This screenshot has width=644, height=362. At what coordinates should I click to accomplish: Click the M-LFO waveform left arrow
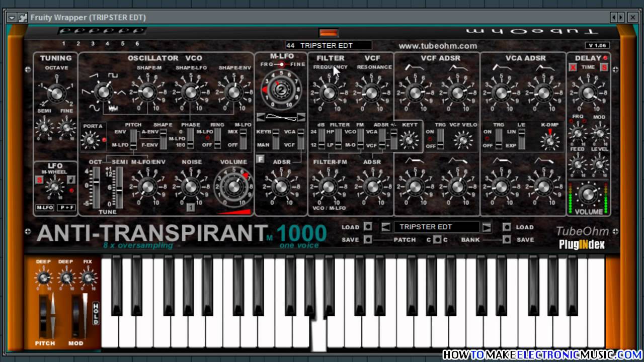click(261, 117)
